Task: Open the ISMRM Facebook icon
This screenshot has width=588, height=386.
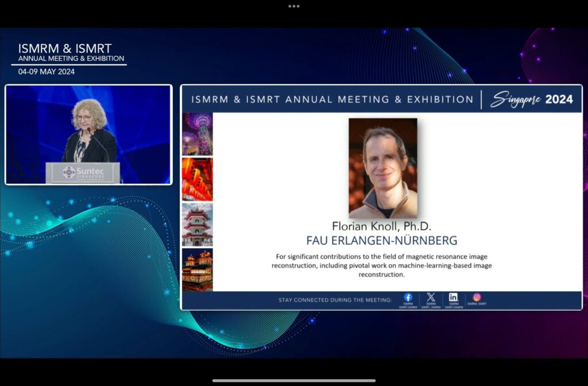Action: pos(408,298)
